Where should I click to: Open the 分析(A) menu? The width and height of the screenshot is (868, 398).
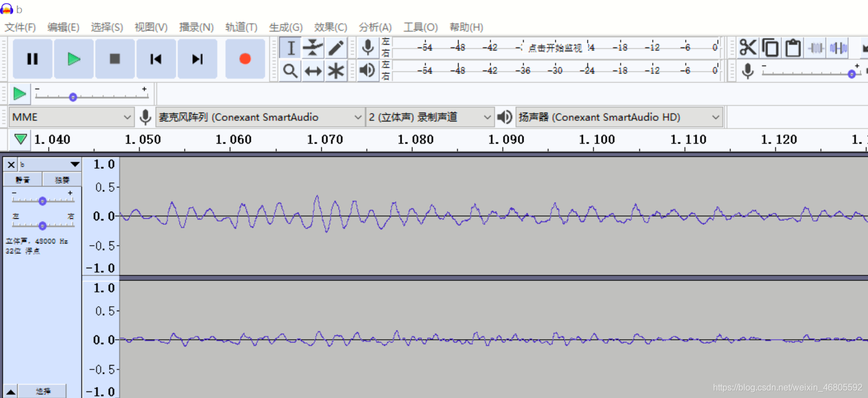375,27
